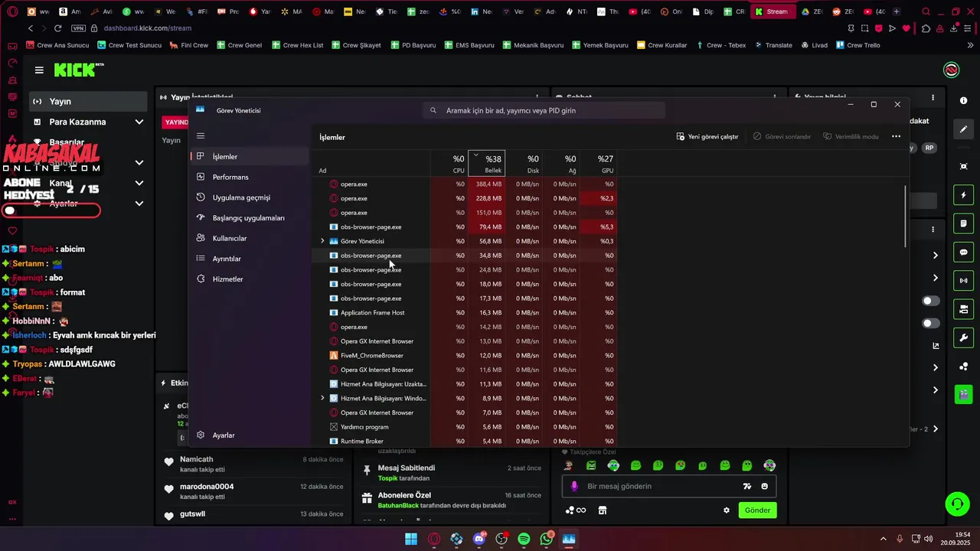Open Spotify from the taskbar

(524, 539)
